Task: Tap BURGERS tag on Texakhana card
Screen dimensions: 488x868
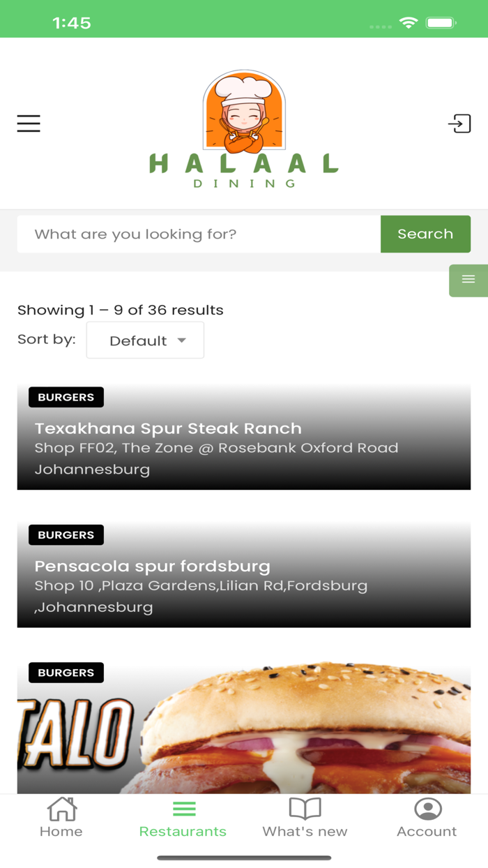Action: point(66,397)
